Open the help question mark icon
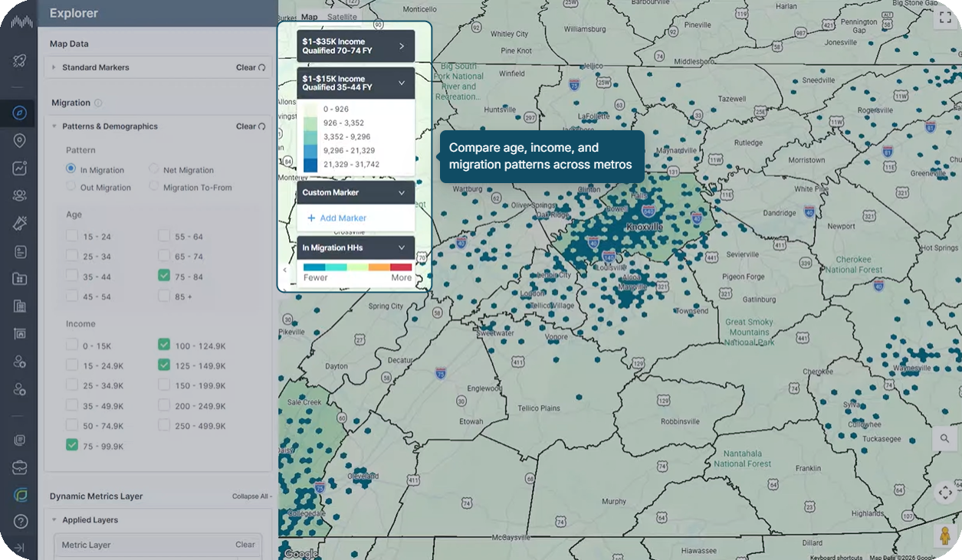The width and height of the screenshot is (962, 560). pyautogui.click(x=20, y=522)
